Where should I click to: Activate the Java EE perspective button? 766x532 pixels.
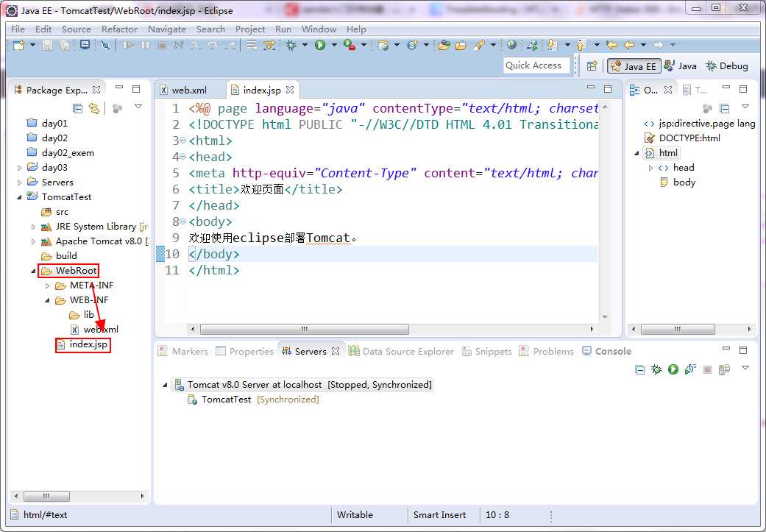coord(634,66)
